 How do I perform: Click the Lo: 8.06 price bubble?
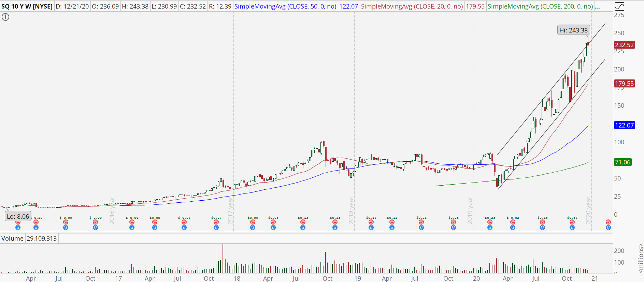click(x=18, y=216)
